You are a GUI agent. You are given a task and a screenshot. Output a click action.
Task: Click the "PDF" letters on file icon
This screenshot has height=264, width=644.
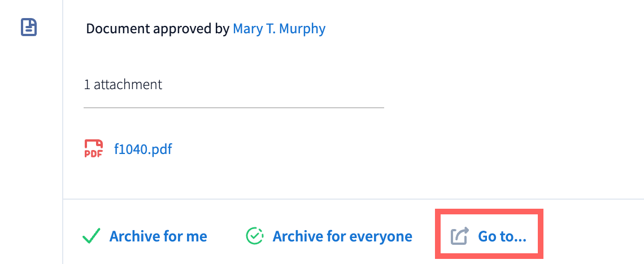point(93,153)
